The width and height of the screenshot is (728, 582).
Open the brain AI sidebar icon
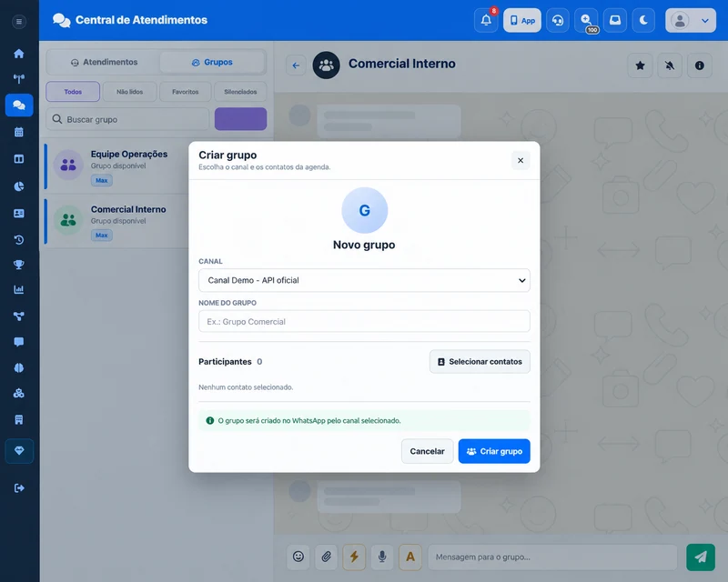coord(19,367)
